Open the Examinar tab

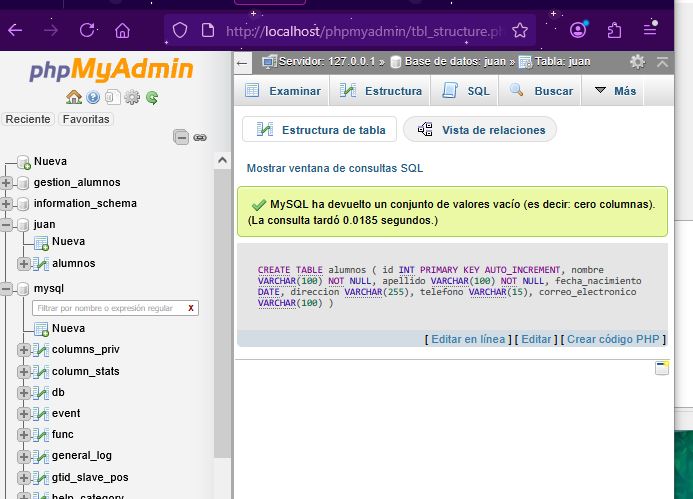coord(283,91)
